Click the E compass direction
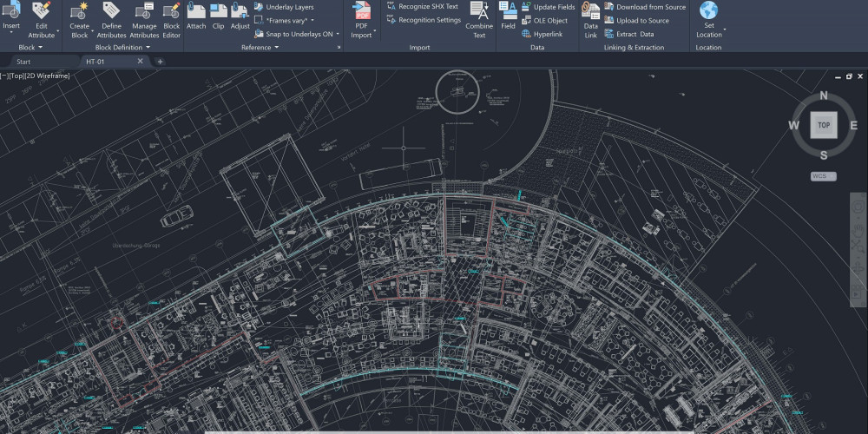The height and width of the screenshot is (434, 868). coord(853,126)
